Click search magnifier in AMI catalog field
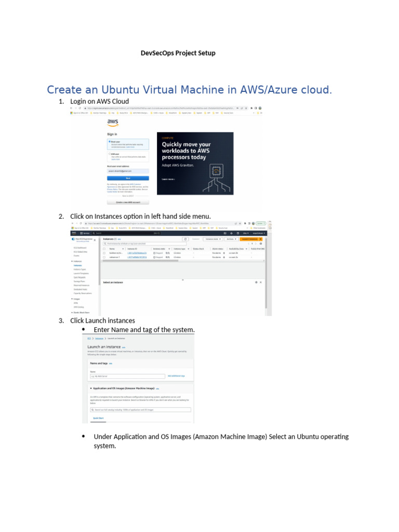399x532 pixels. click(92, 410)
